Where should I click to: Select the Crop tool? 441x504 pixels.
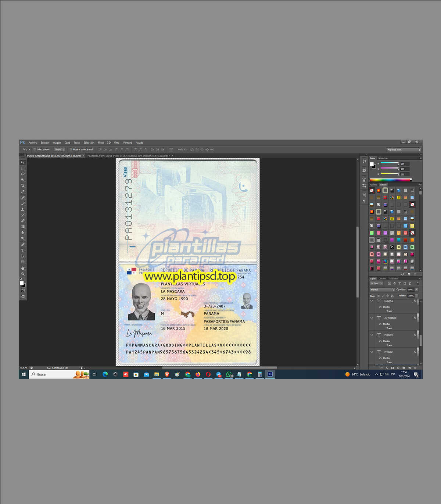(x=23, y=186)
